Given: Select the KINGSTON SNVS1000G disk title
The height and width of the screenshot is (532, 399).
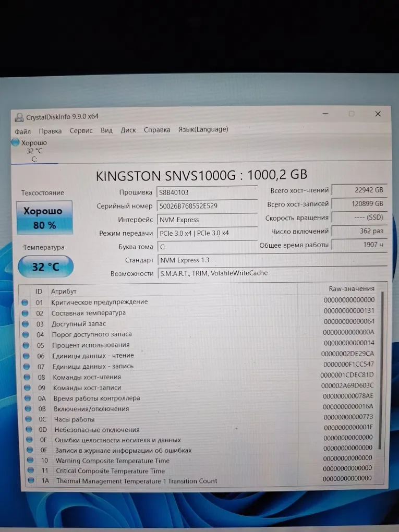Looking at the screenshot, I should (x=201, y=175).
